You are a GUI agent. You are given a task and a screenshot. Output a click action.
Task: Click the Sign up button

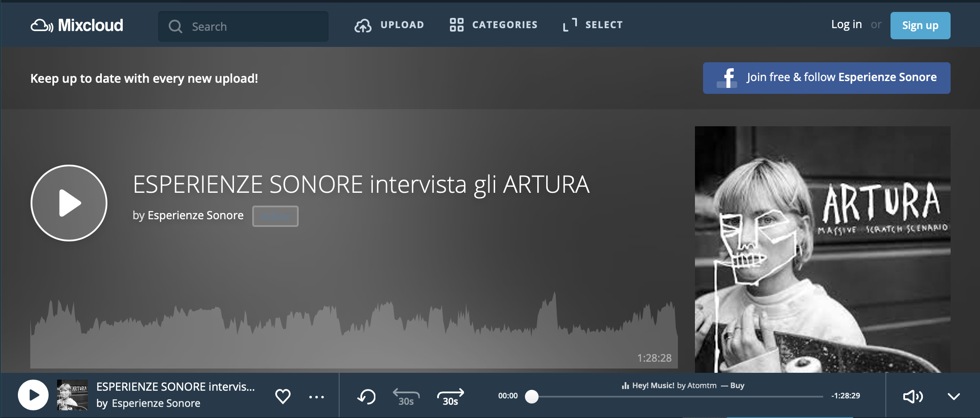click(920, 26)
